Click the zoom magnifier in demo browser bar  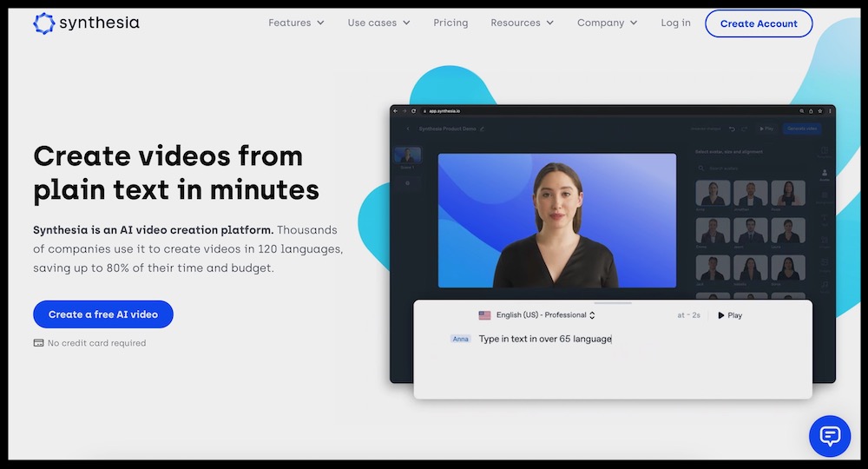click(x=801, y=111)
